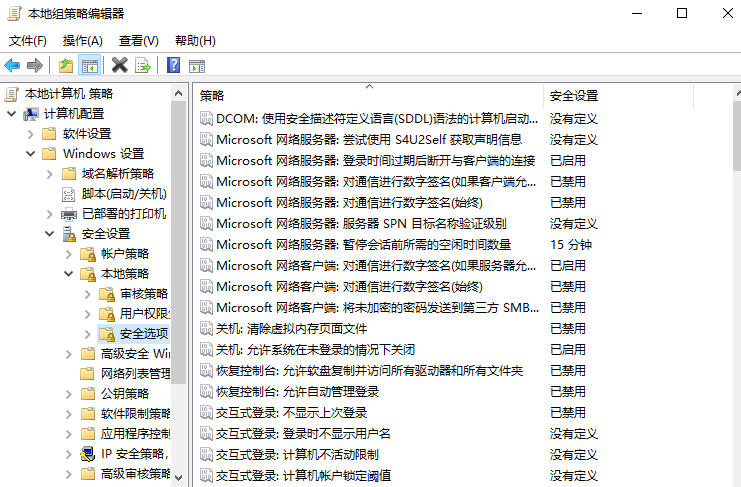Click the 安全设置 lock icon in tree

[x=69, y=234]
